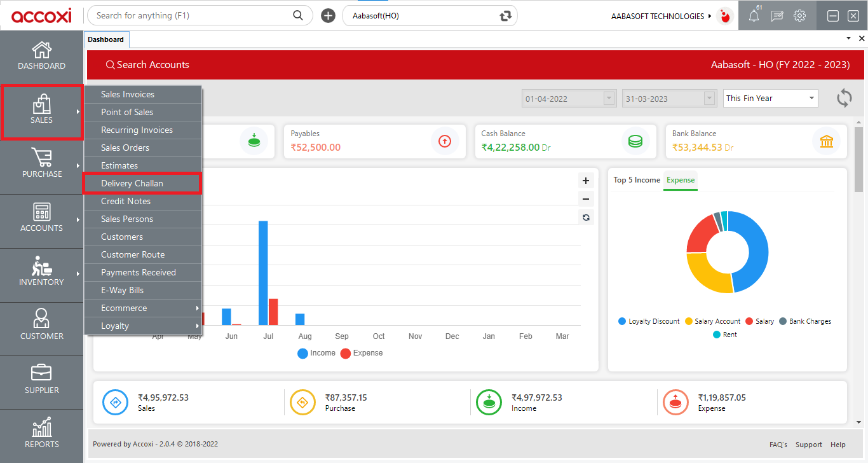Screen dimensions: 868x463
Task: Open the Dashboard module in sidebar
Action: (x=41, y=56)
